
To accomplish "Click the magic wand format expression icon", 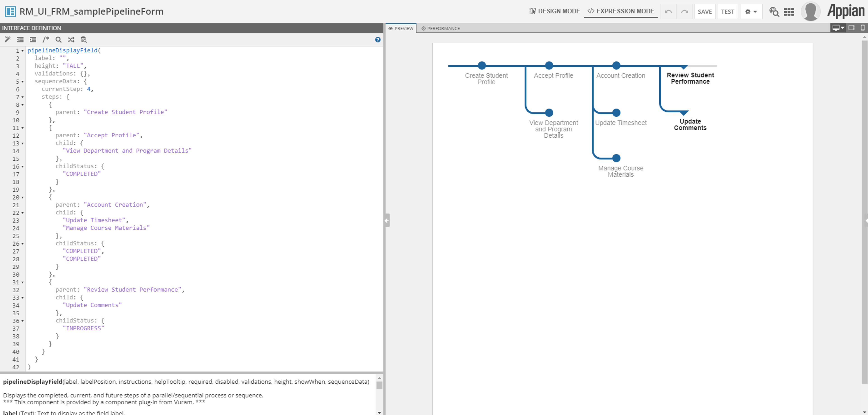I will [x=7, y=39].
